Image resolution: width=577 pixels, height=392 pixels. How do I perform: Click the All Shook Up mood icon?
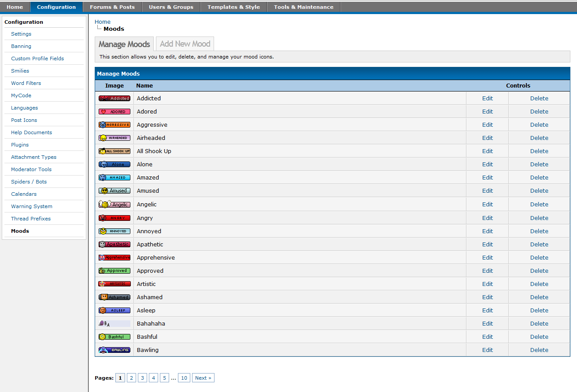pyautogui.click(x=115, y=151)
